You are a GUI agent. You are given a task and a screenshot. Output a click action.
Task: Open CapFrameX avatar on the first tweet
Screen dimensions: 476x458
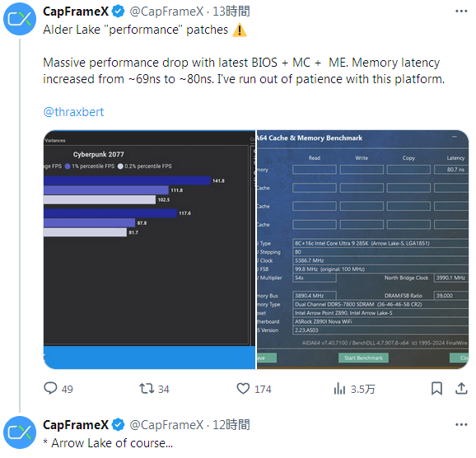(20, 19)
